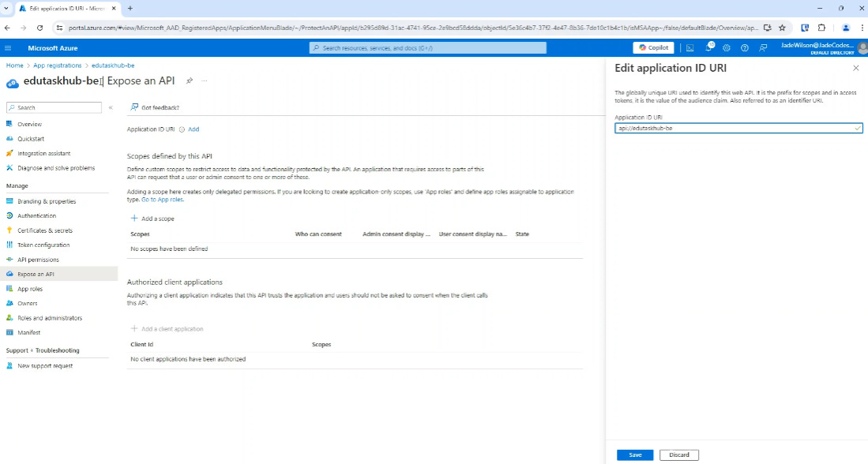Save the application ID URI
The image size is (868, 464).
(x=635, y=455)
